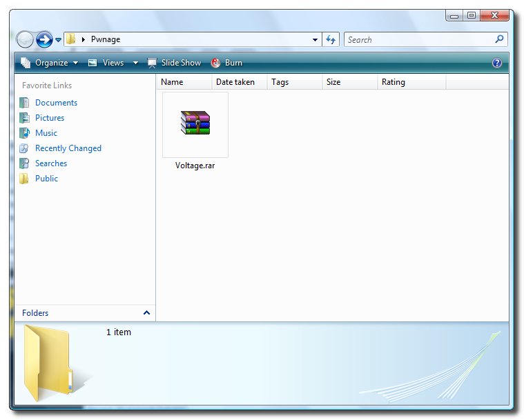This screenshot has width=524, height=420.
Task: Go to Documents in Favorite Links
Action: (x=56, y=103)
